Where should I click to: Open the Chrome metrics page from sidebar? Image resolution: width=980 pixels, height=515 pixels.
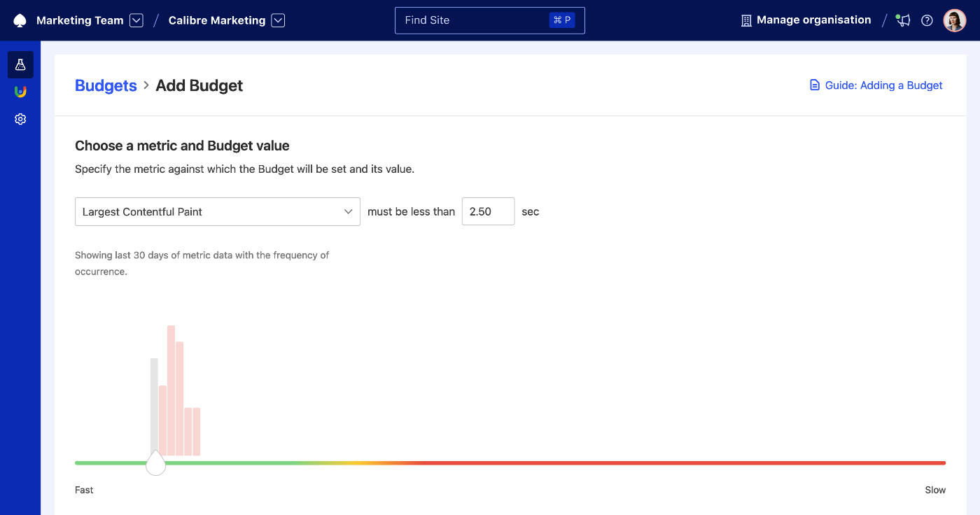click(20, 91)
